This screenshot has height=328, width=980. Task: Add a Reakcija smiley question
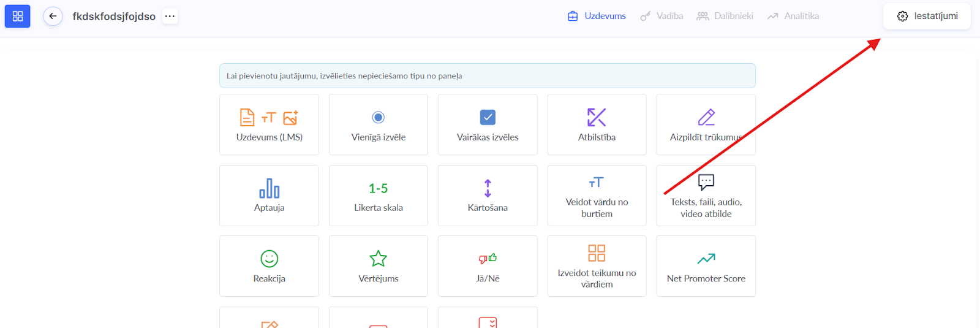269,266
